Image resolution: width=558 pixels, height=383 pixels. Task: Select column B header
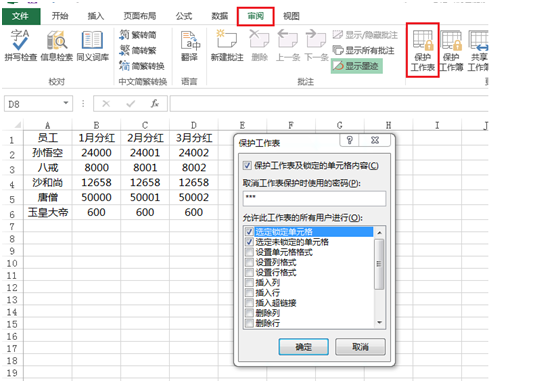(x=96, y=125)
